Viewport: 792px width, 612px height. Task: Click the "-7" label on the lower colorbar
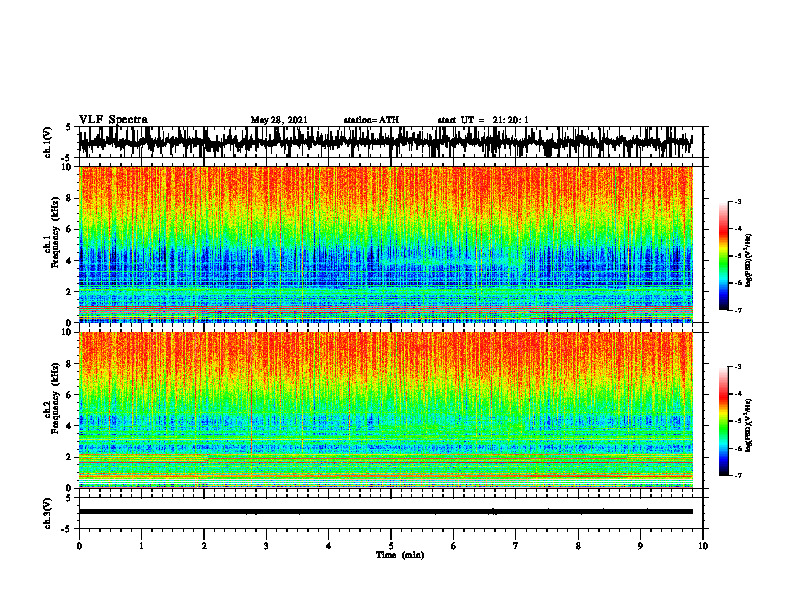[x=738, y=475]
